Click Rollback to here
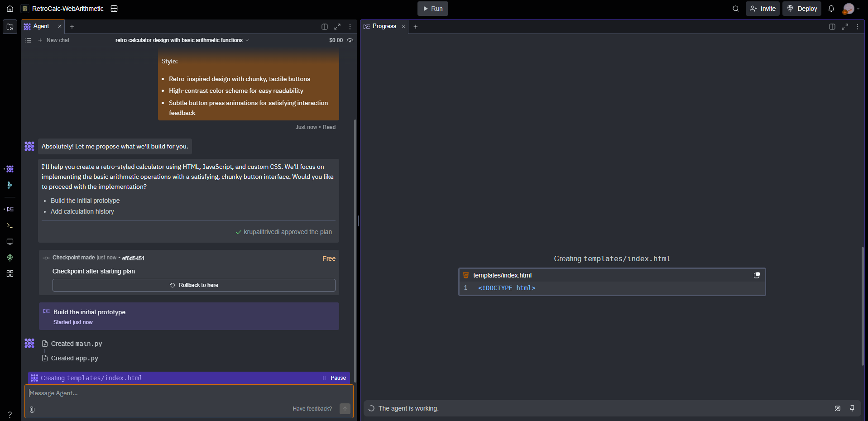Screen dimensions: 868x421 tap(194, 285)
